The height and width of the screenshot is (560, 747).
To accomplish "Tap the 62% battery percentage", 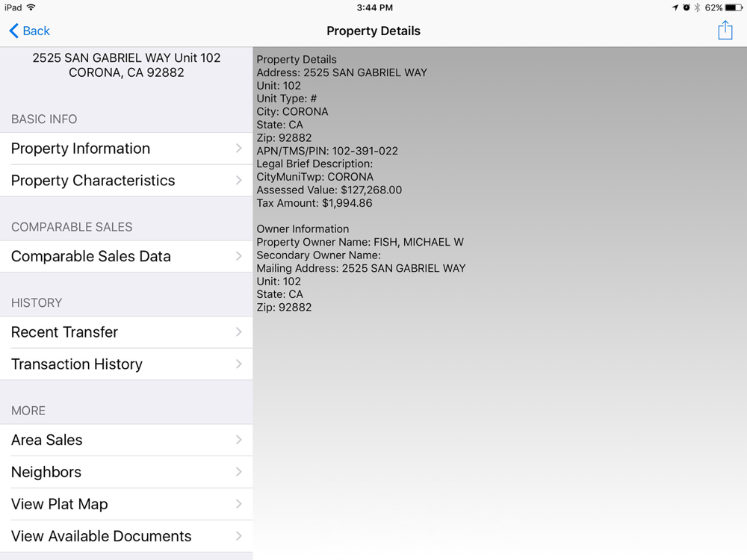I will [713, 7].
